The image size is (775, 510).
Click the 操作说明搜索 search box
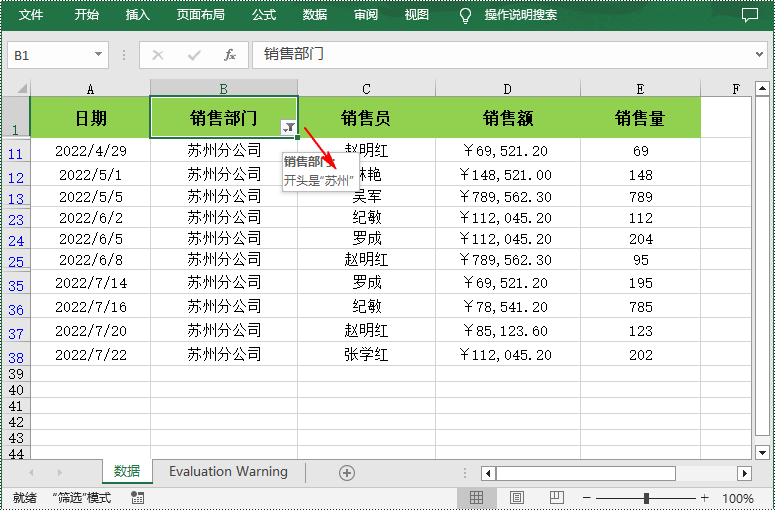(x=520, y=15)
